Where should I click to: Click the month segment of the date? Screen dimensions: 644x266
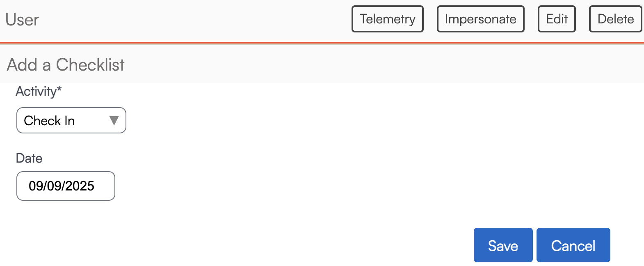pyautogui.click(x=36, y=186)
